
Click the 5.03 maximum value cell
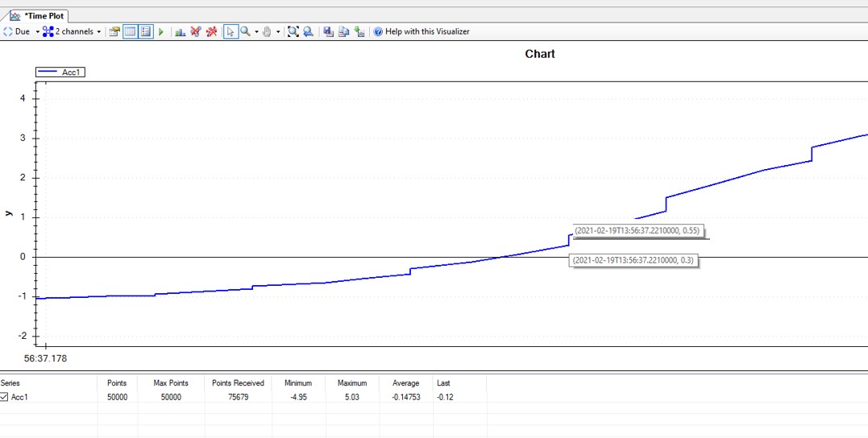[352, 397]
